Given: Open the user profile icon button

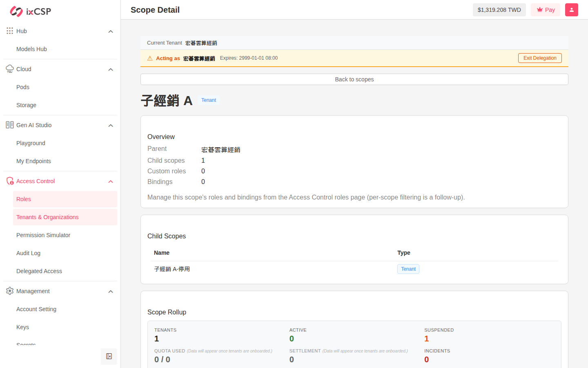Looking at the screenshot, I should click(572, 10).
